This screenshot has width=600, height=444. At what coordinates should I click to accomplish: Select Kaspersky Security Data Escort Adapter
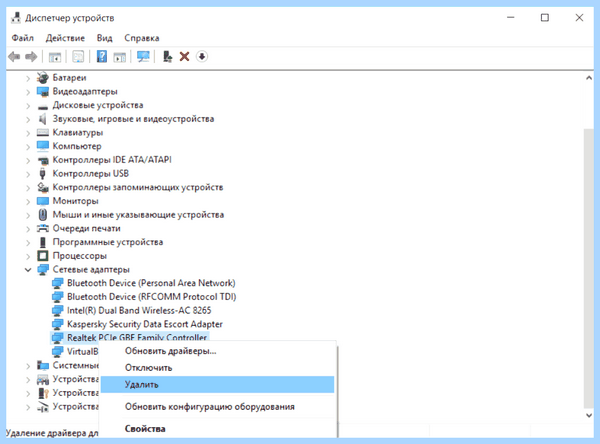[x=145, y=324]
